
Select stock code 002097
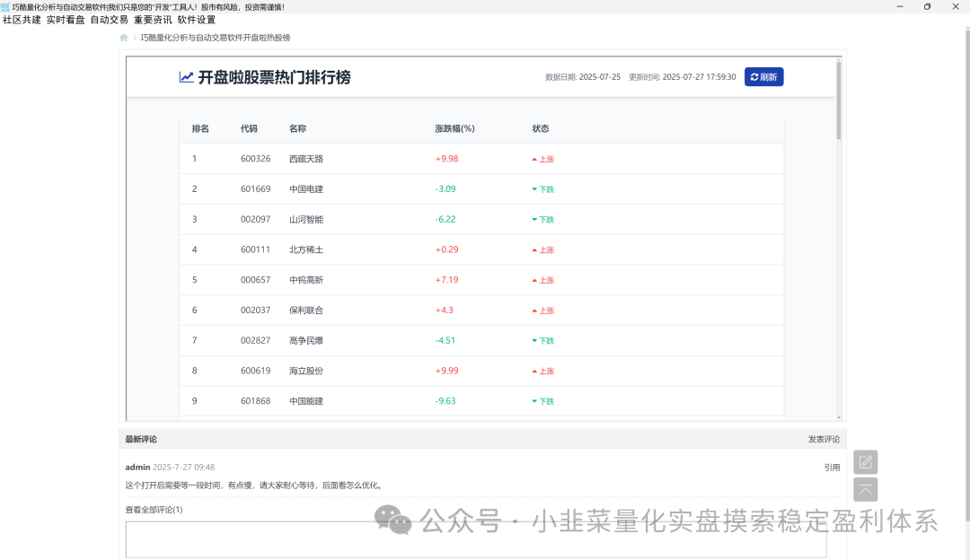click(x=255, y=220)
